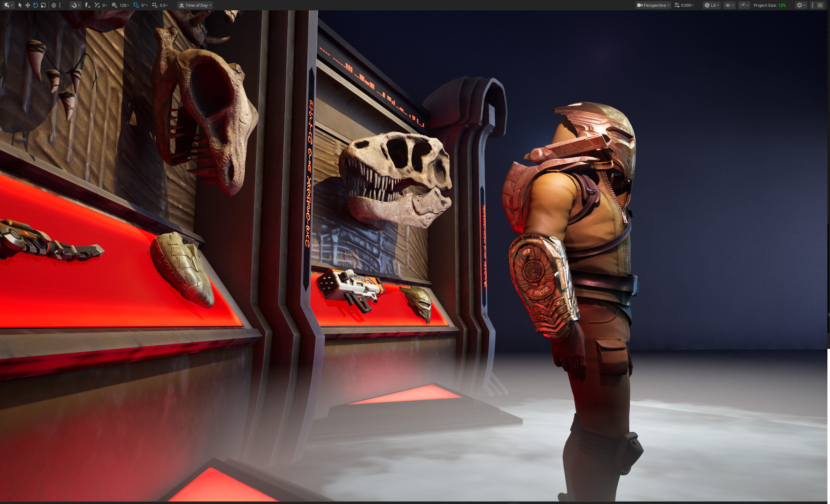The height and width of the screenshot is (504, 830).
Task: Open the 5° rotation snap dropdown
Action: (x=145, y=5)
